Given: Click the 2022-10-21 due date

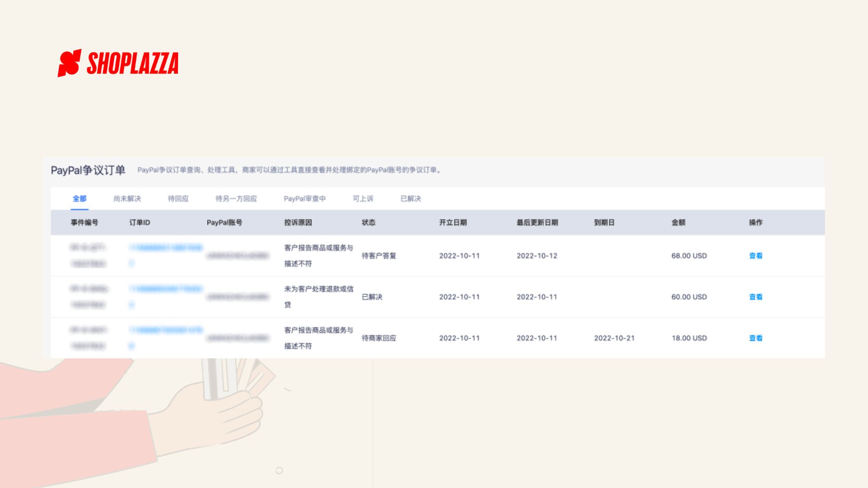Looking at the screenshot, I should pos(614,338).
